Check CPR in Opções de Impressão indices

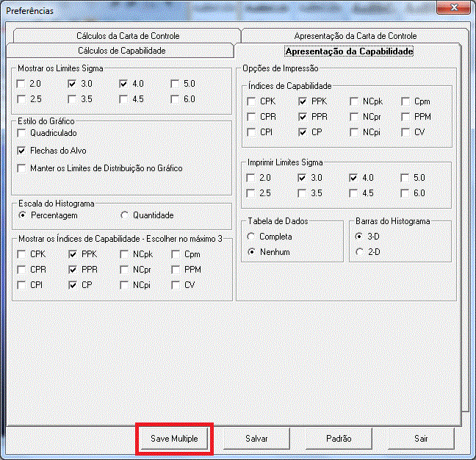[x=251, y=117]
